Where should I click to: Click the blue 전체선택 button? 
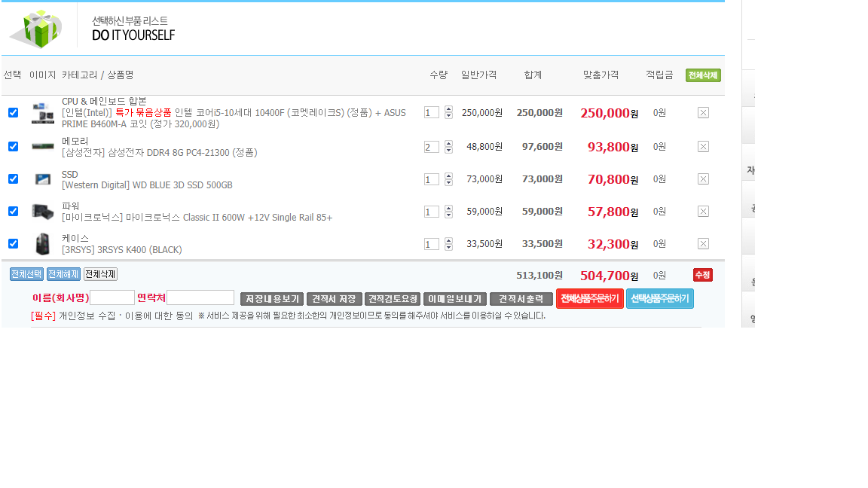coord(26,274)
